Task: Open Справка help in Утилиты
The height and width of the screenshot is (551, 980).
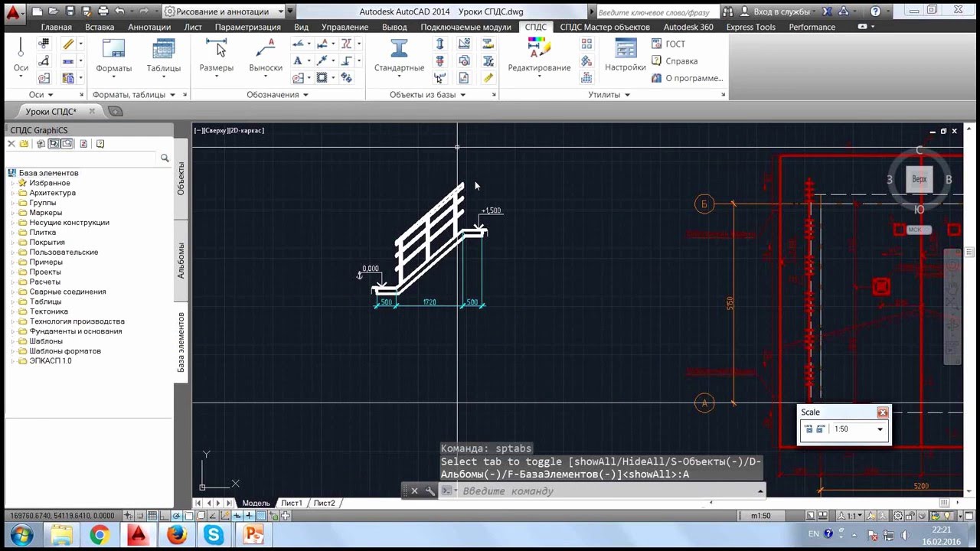Action: (675, 61)
